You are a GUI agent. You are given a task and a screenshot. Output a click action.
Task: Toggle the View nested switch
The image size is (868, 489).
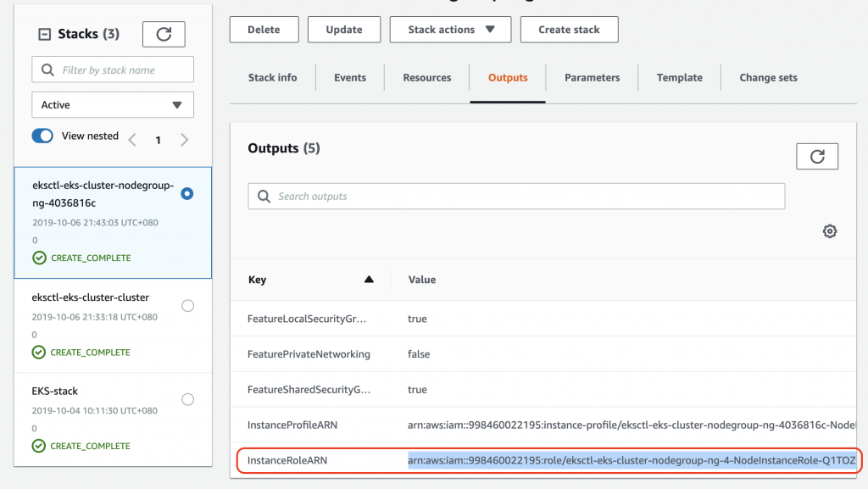(42, 136)
